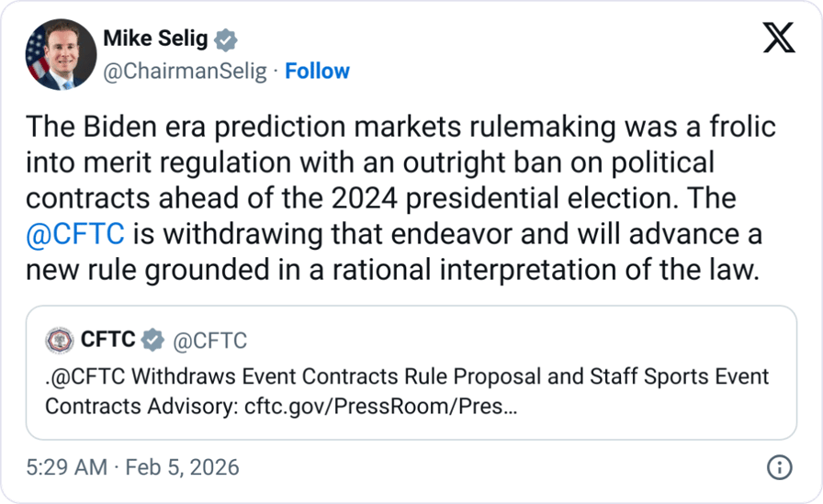
Task: Click the 5:29 AM timestamp
Action: coord(69,466)
